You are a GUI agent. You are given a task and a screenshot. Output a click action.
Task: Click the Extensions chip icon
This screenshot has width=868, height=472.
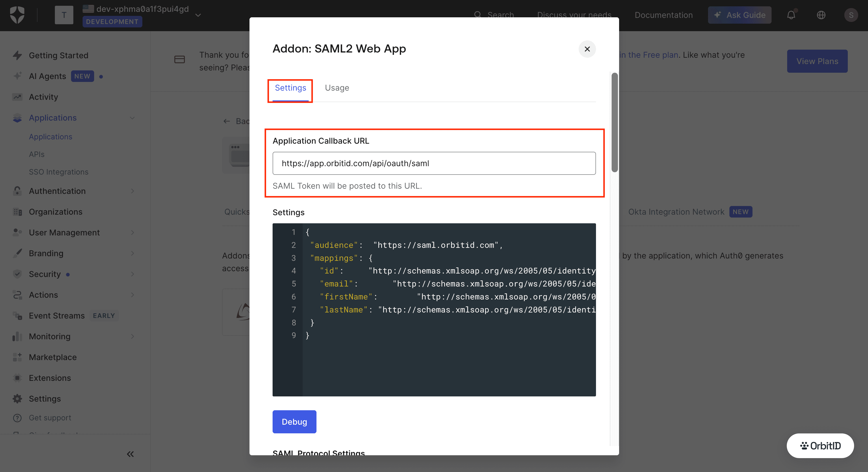[17, 378]
